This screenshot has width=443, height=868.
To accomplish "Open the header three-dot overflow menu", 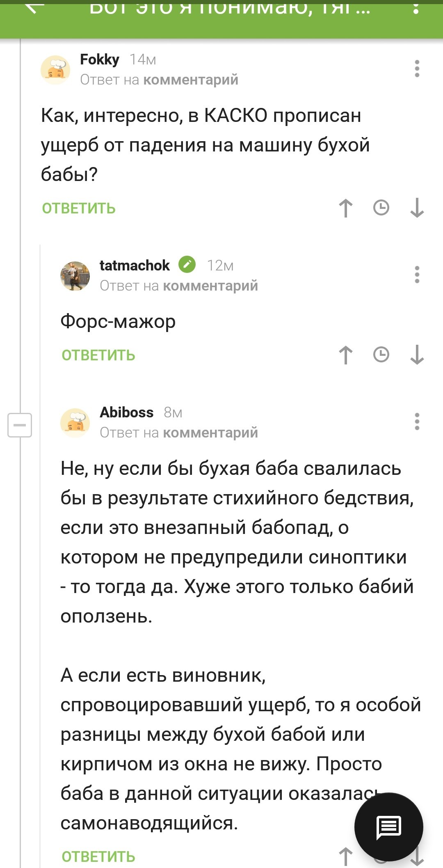I will [x=416, y=7].
